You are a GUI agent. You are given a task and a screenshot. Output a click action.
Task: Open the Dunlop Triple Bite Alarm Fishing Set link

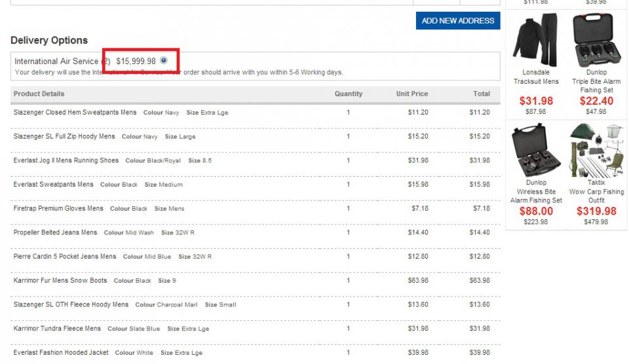596,81
